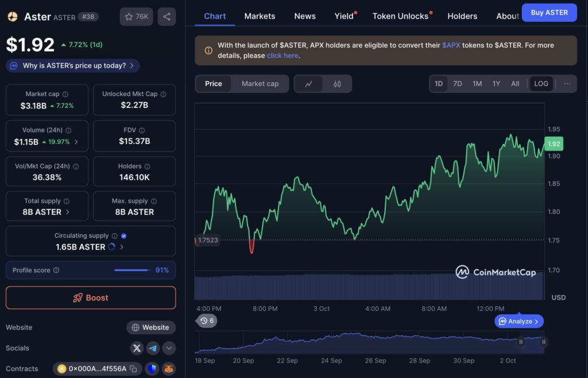Open 'Why is ASTER's price up today?'
The height and width of the screenshot is (378, 588).
pos(73,65)
